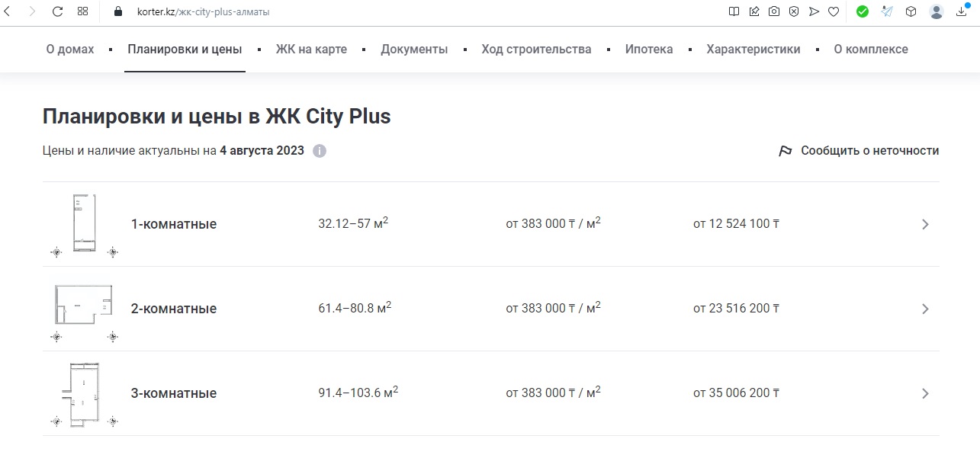Switch to the ЖК на карте tab
This screenshot has height=455, width=980.
(x=311, y=49)
